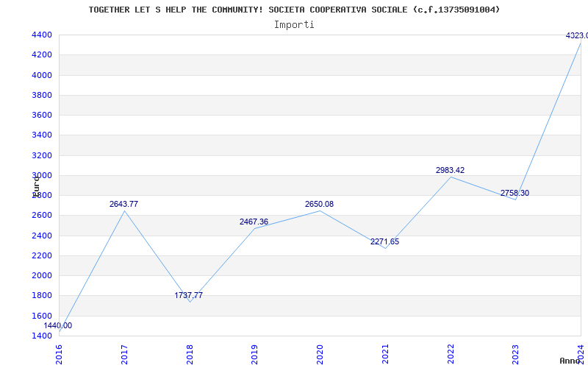Click the data label 2643.77
Viewport: 588px width, 368px height.
123,204
